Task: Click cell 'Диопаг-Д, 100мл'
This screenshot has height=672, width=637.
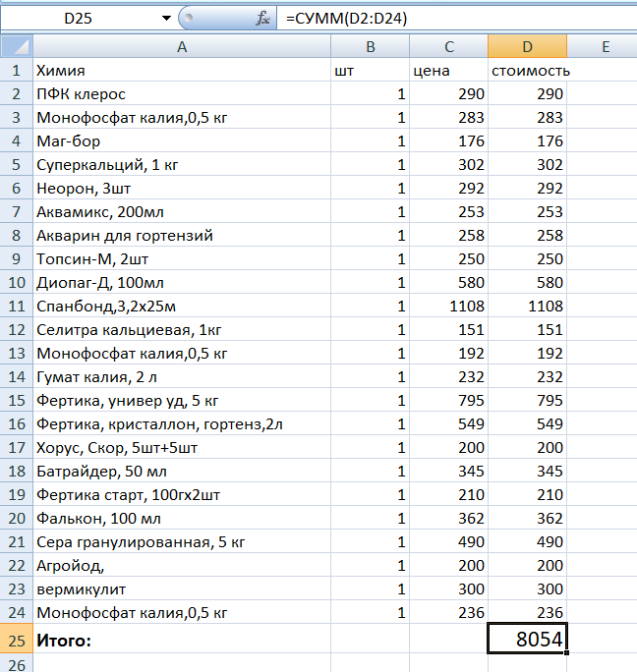Action: 182,282
